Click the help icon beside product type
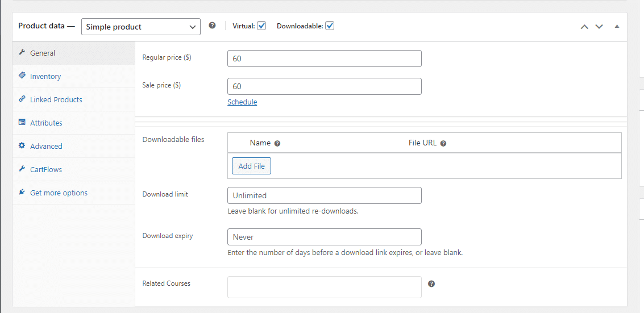Viewport: 644px width, 313px height. [x=212, y=26]
